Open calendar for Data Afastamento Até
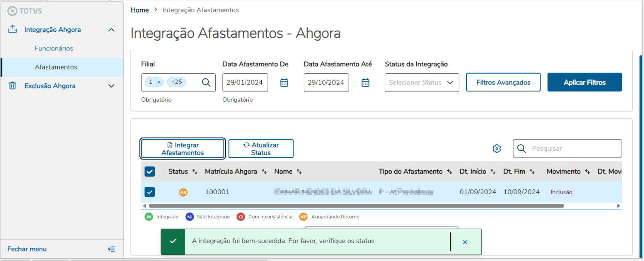The height and width of the screenshot is (261, 644). 365,82
